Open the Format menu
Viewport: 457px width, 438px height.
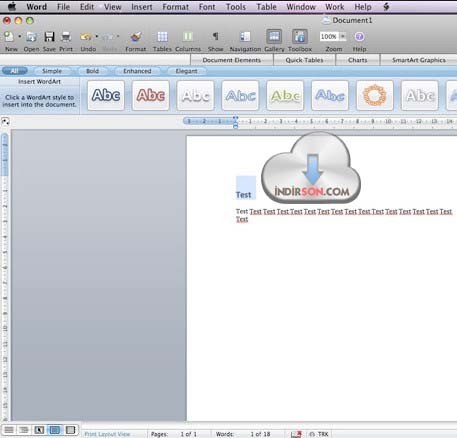click(175, 7)
